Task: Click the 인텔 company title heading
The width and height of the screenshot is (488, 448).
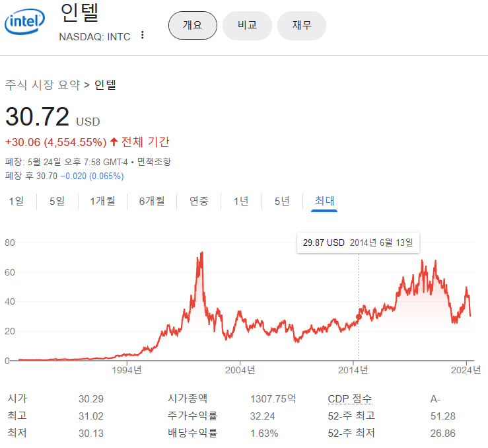Action: tap(80, 13)
